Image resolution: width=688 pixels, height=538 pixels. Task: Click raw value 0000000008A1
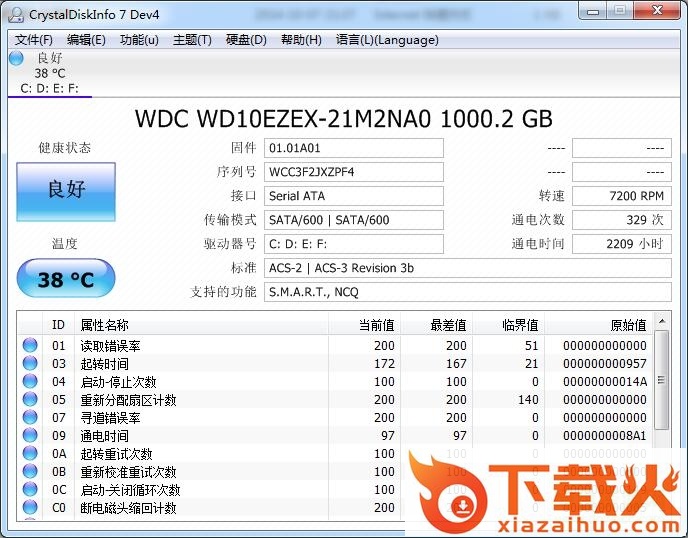(x=605, y=435)
